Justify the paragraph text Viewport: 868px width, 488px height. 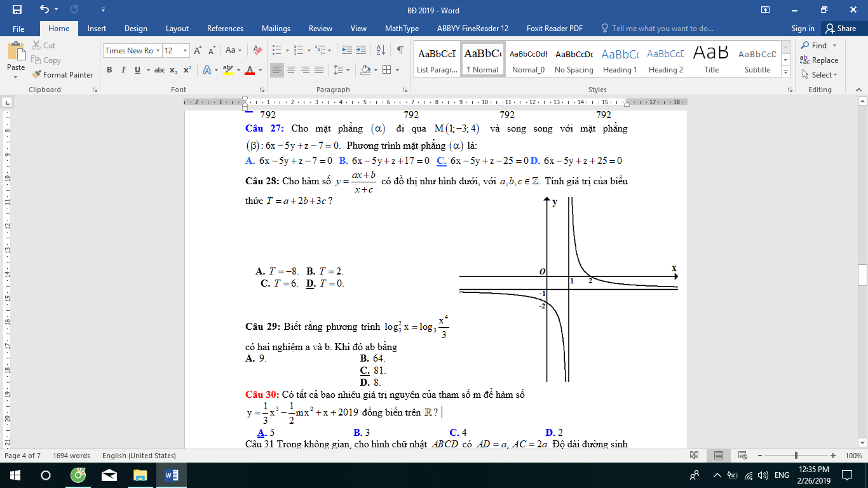(x=319, y=70)
